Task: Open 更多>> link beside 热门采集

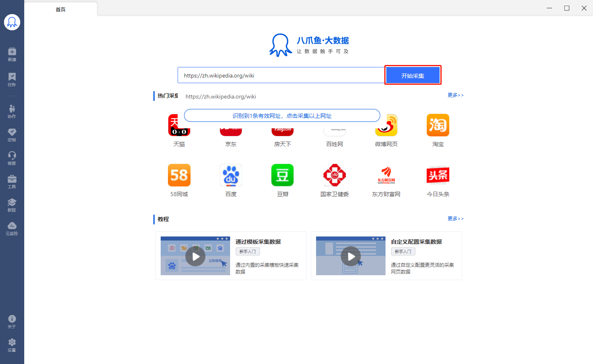Action: click(455, 95)
